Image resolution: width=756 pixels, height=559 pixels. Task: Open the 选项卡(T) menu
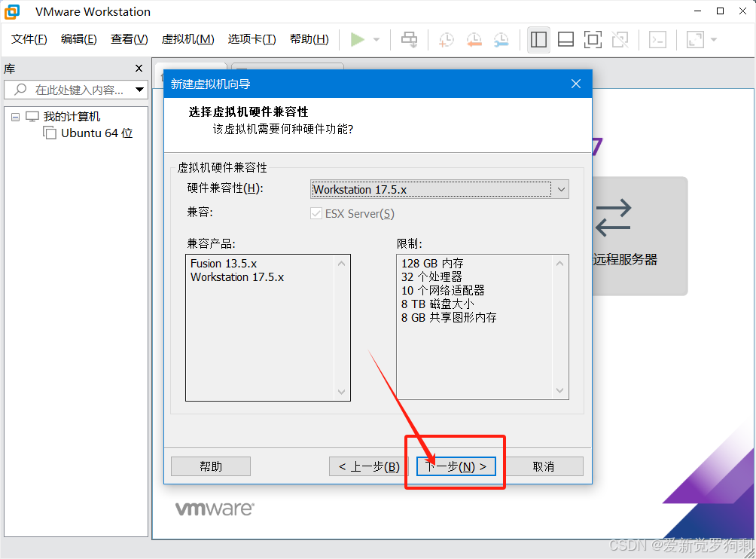point(251,39)
